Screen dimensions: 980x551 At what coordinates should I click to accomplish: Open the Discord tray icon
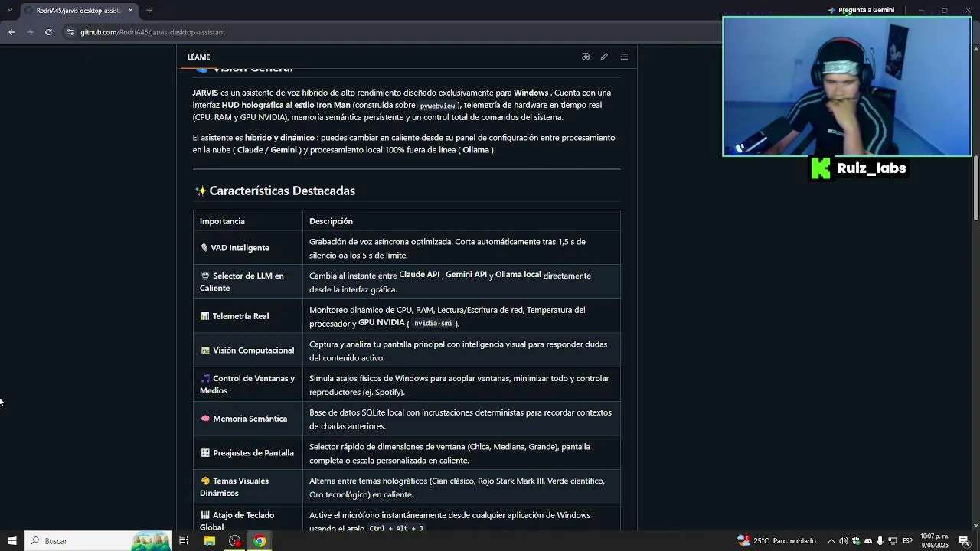click(x=868, y=541)
